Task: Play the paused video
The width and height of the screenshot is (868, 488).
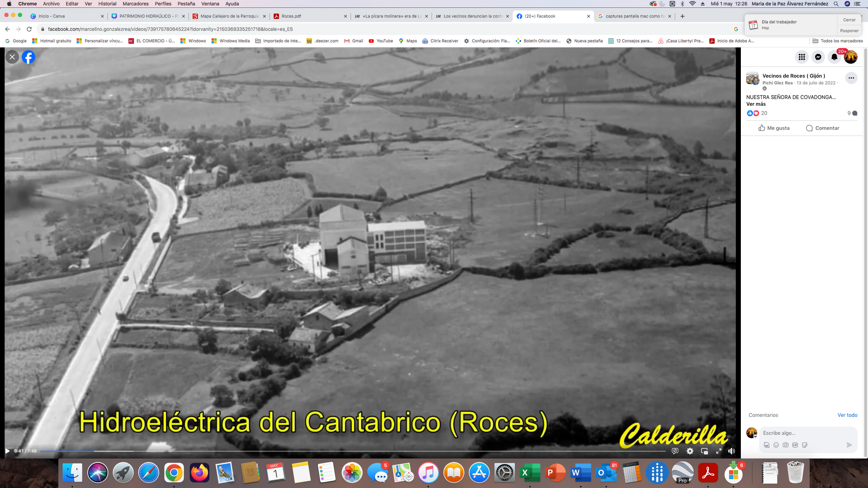Action: [7, 451]
